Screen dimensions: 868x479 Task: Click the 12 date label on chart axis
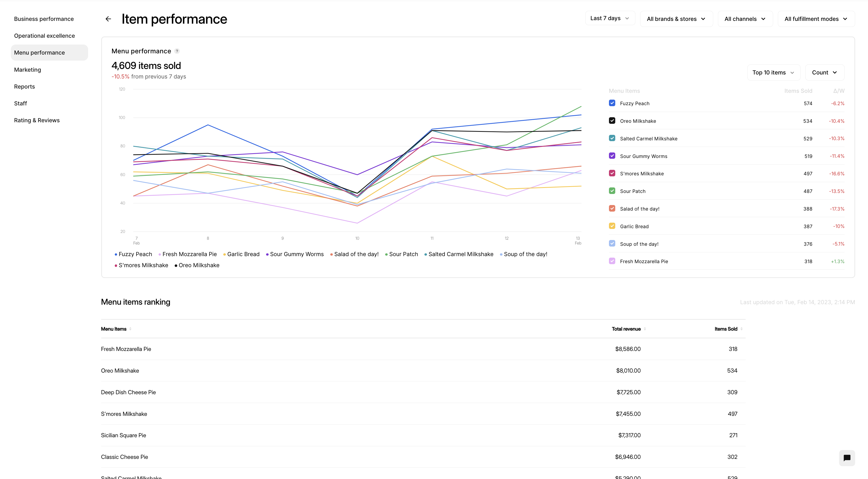click(507, 238)
